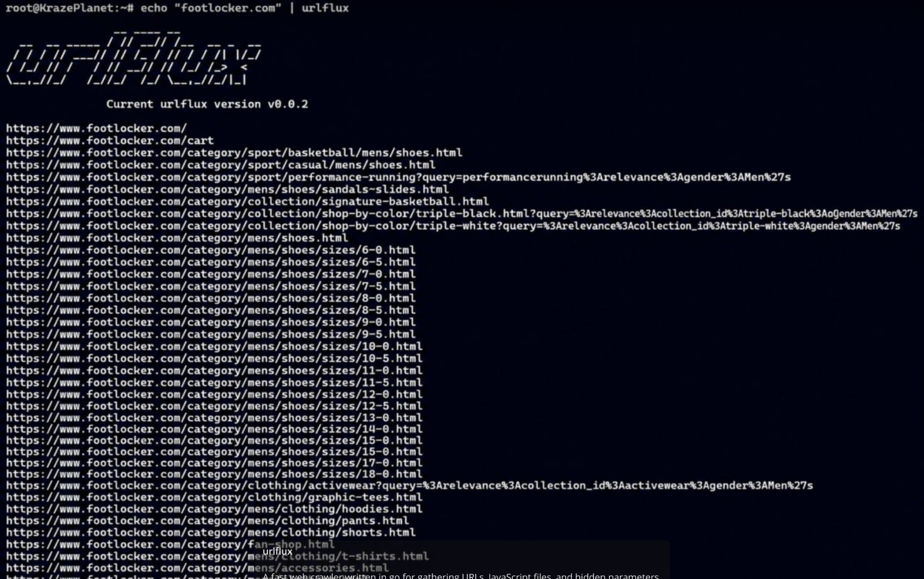Open the mens clothing hoodies.html link
The height and width of the screenshot is (579, 924).
pos(214,509)
